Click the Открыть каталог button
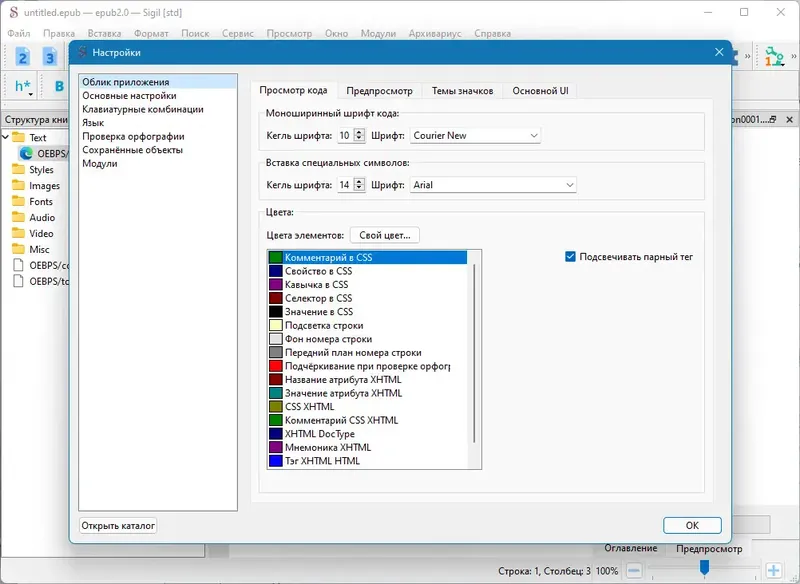 click(118, 525)
